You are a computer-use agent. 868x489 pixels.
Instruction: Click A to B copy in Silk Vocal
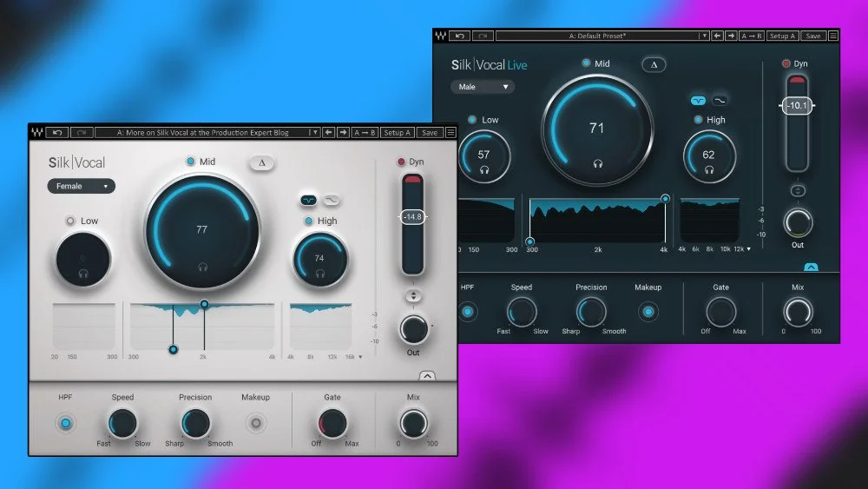365,132
